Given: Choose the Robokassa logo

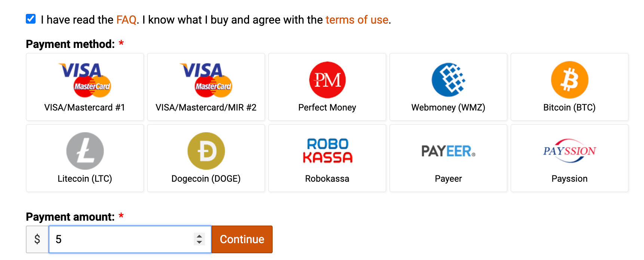Looking at the screenshot, I should [x=327, y=151].
